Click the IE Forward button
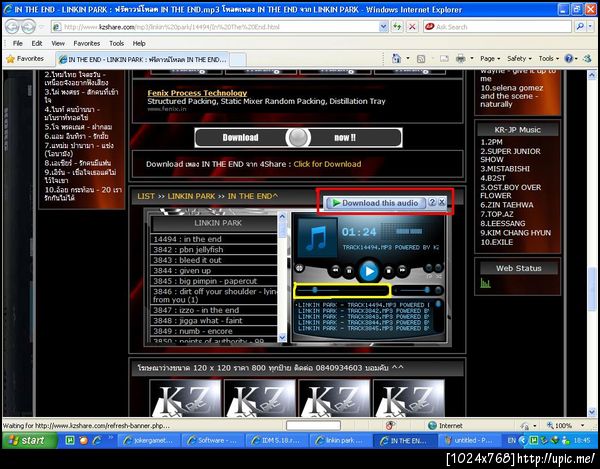The height and width of the screenshot is (469, 600). (28, 27)
